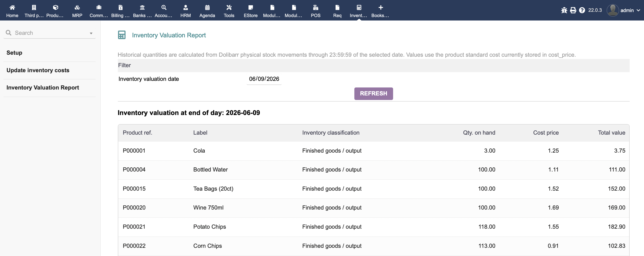Image resolution: width=644 pixels, height=256 pixels.
Task: Open the Setup sidebar menu
Action: tap(14, 53)
